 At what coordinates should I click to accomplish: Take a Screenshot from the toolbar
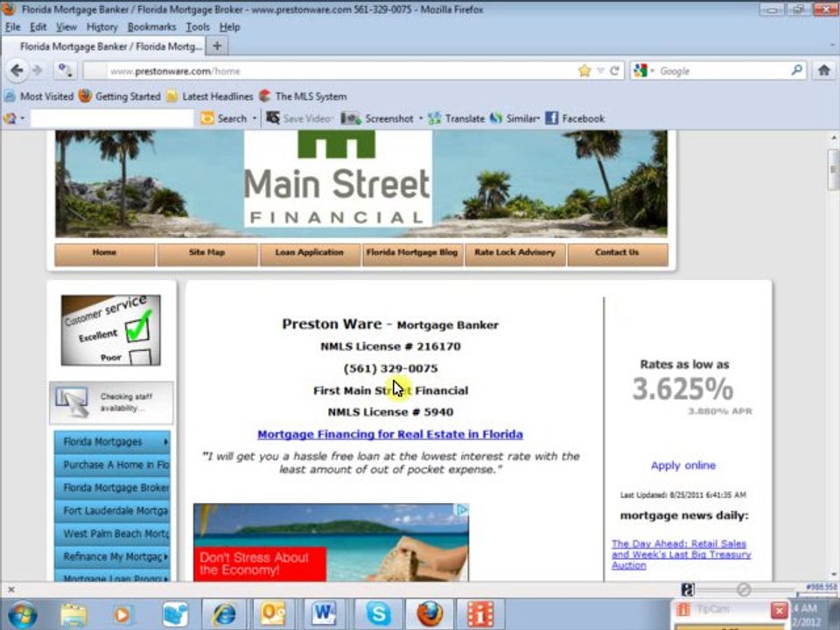(378, 118)
